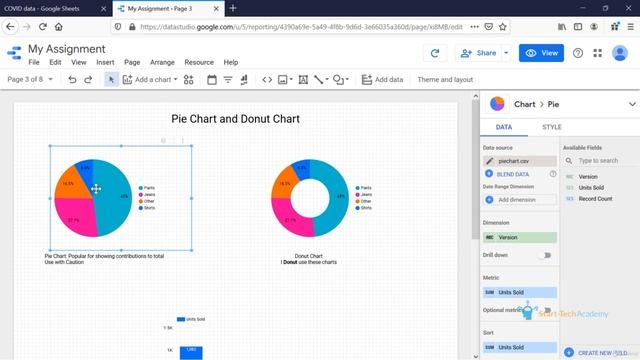
Task: Open the Edit menu
Action: tap(55, 62)
